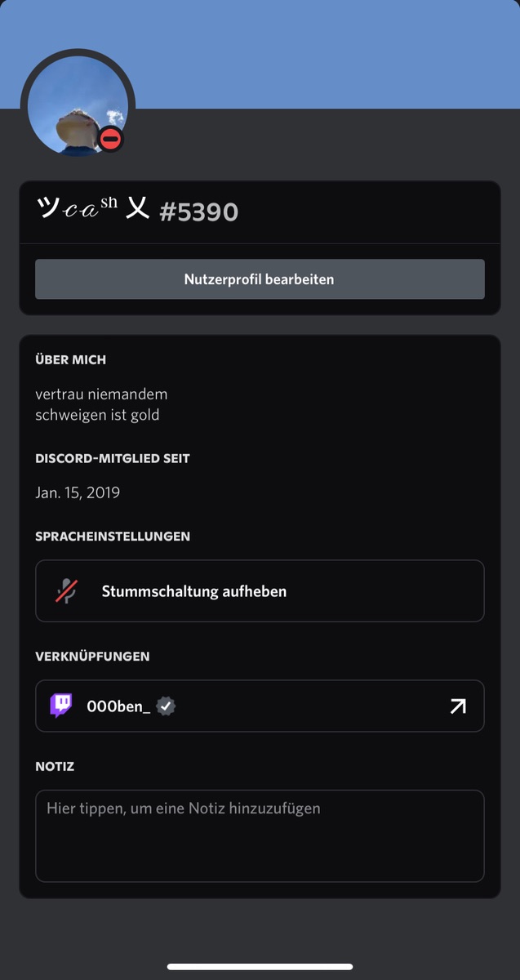Tap the 'schweigen ist gold' bio line
520x980 pixels.
coord(97,415)
